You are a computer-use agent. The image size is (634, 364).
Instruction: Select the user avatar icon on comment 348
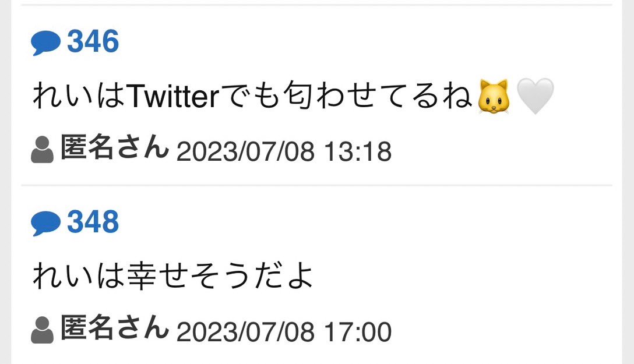(x=42, y=330)
